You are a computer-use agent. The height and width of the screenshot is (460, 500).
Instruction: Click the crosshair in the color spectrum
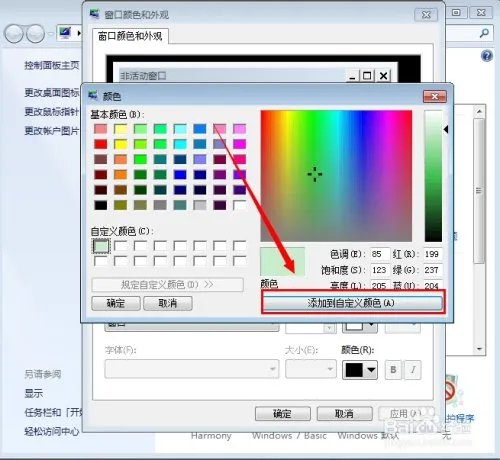point(314,174)
